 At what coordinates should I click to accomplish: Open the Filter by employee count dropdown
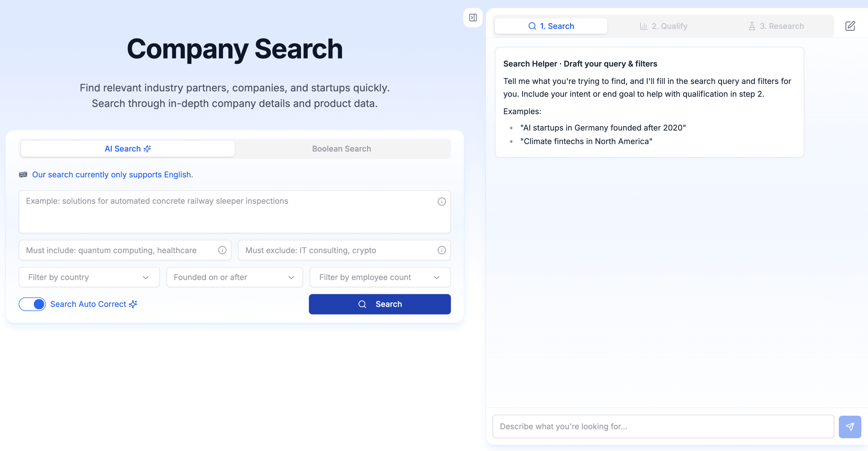point(380,277)
